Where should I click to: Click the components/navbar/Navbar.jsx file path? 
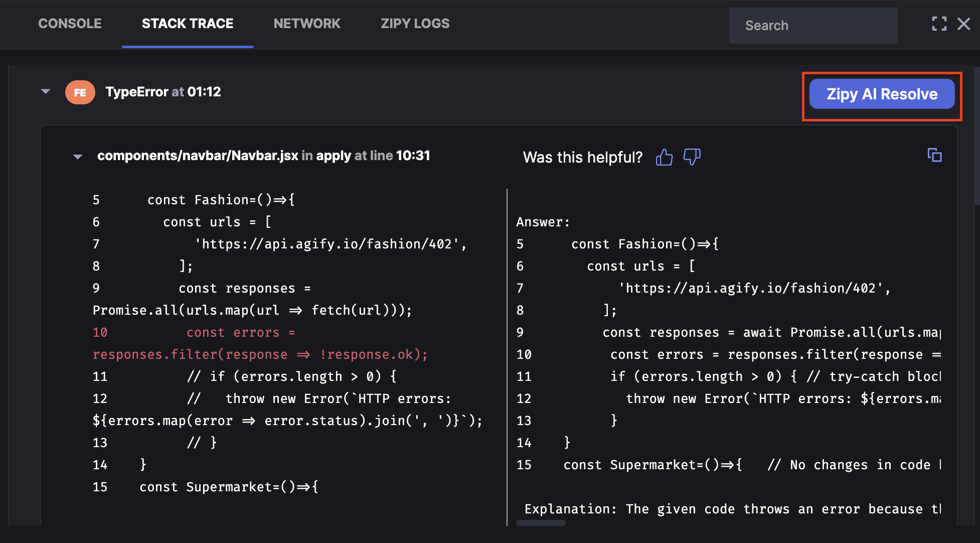pyautogui.click(x=198, y=156)
